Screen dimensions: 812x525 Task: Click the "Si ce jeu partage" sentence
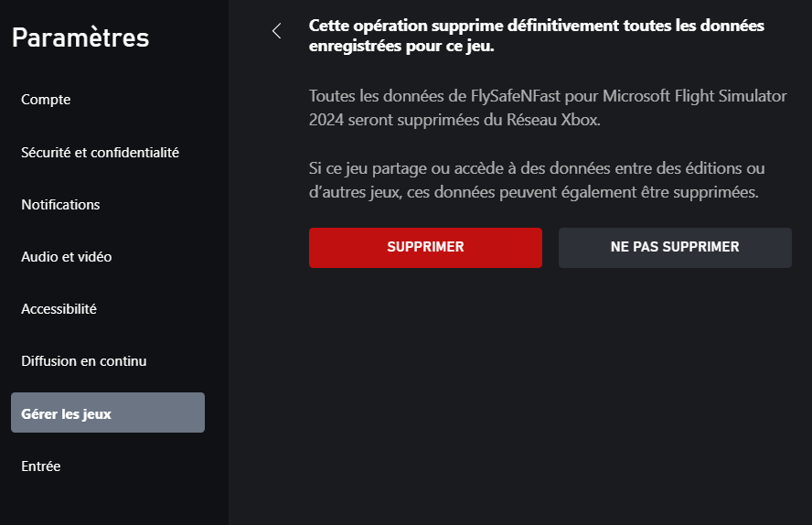click(x=366, y=169)
